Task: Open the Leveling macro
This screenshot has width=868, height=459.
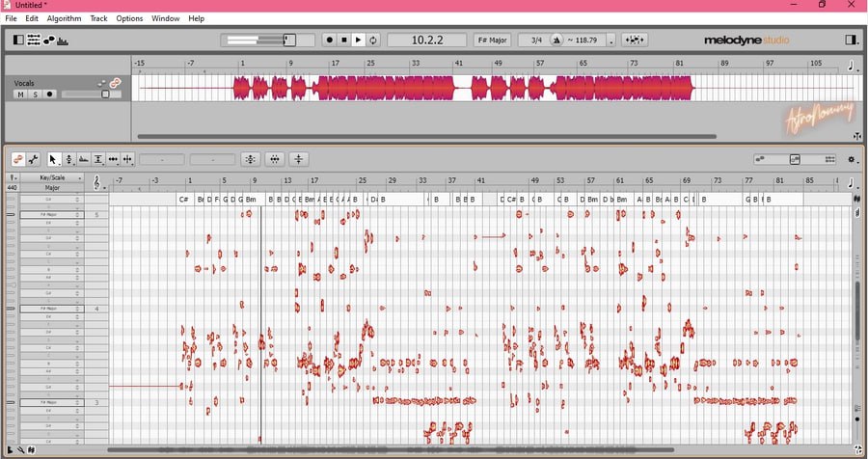Action: tap(298, 159)
